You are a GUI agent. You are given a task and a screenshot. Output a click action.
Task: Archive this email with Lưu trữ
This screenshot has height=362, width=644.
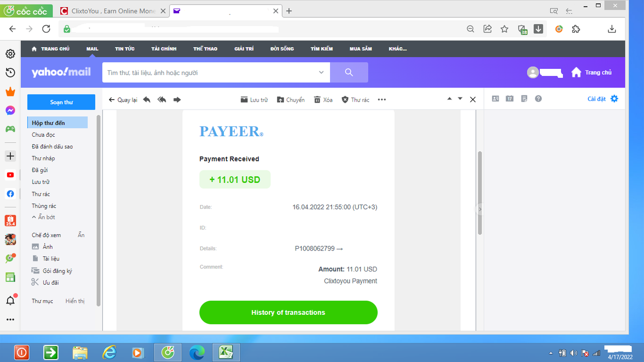click(254, 100)
